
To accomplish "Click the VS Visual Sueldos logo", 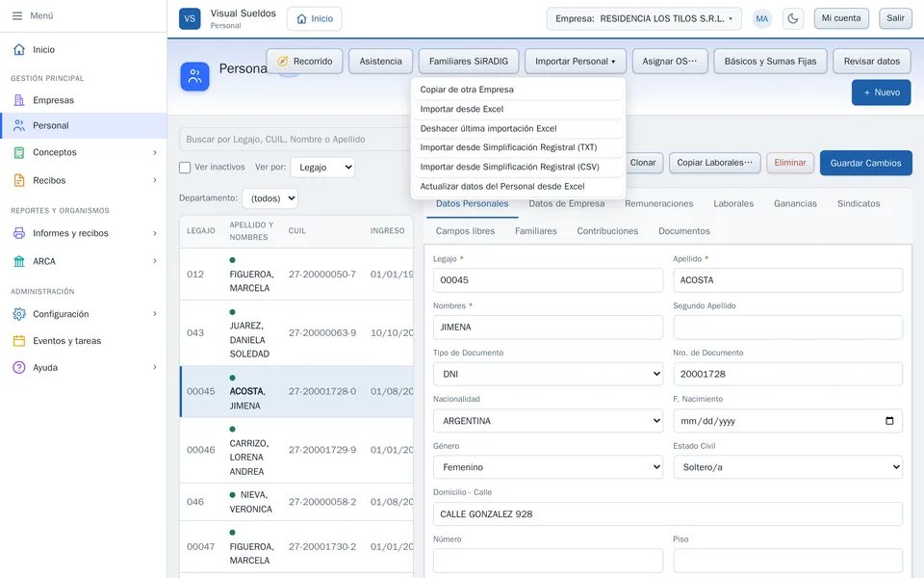I will click(190, 19).
